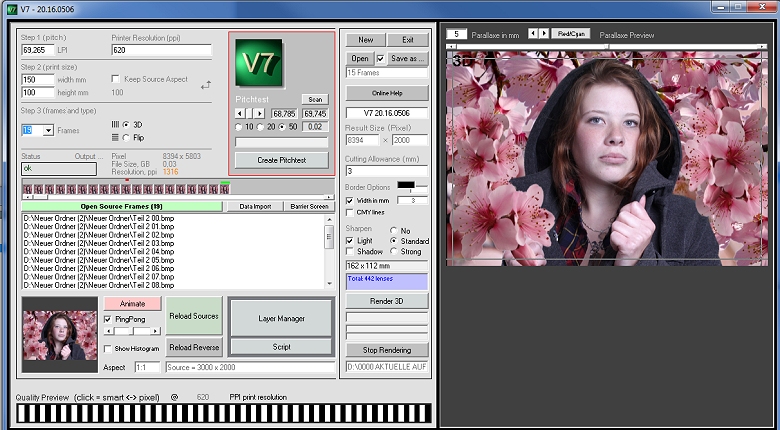Click the swap width/height arrows icon
The image size is (780, 430).
click(x=206, y=85)
